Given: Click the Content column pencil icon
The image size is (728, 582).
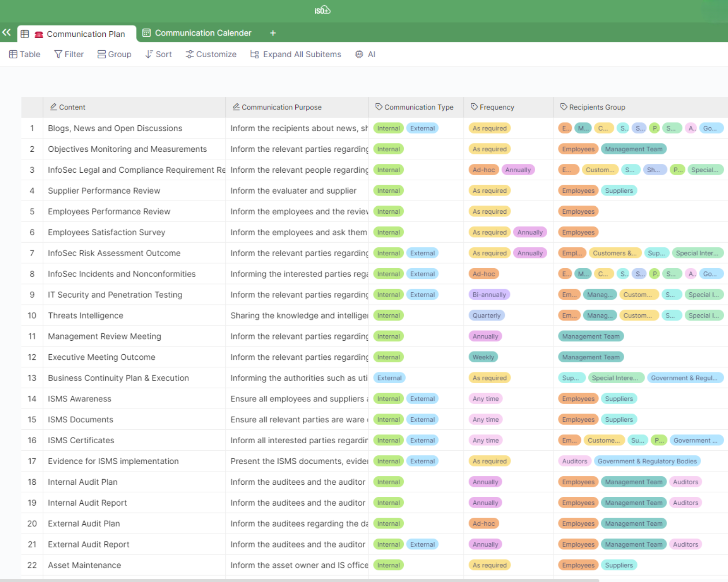Looking at the screenshot, I should (x=54, y=107).
